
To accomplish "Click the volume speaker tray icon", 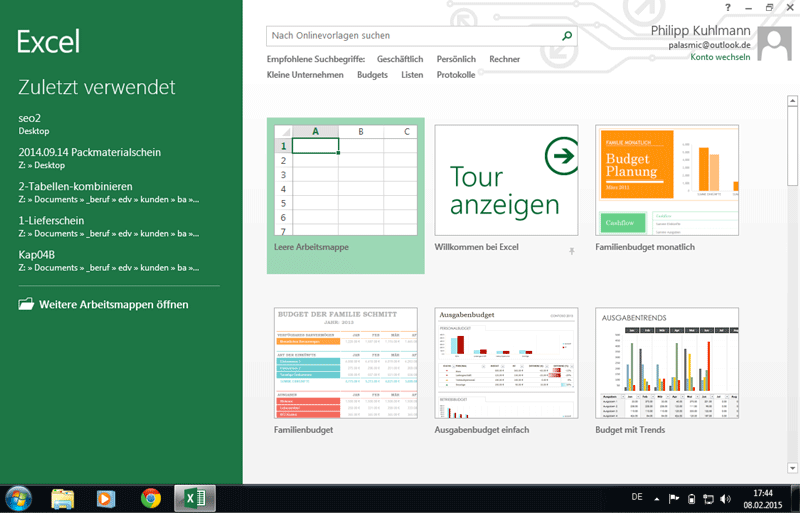I will 724,499.
